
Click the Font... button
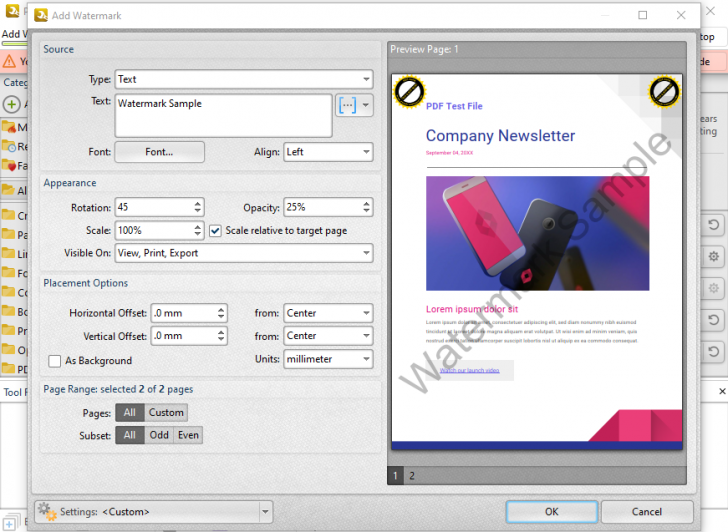click(x=159, y=152)
